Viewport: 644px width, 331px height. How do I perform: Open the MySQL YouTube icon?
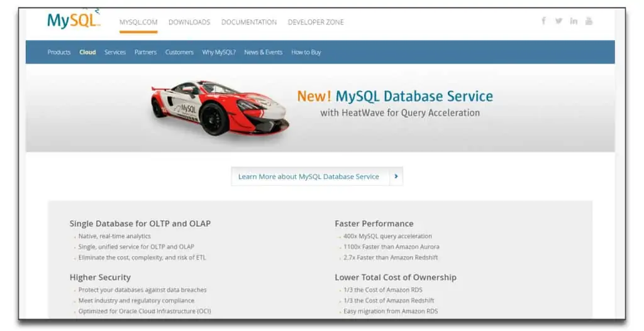coord(589,21)
